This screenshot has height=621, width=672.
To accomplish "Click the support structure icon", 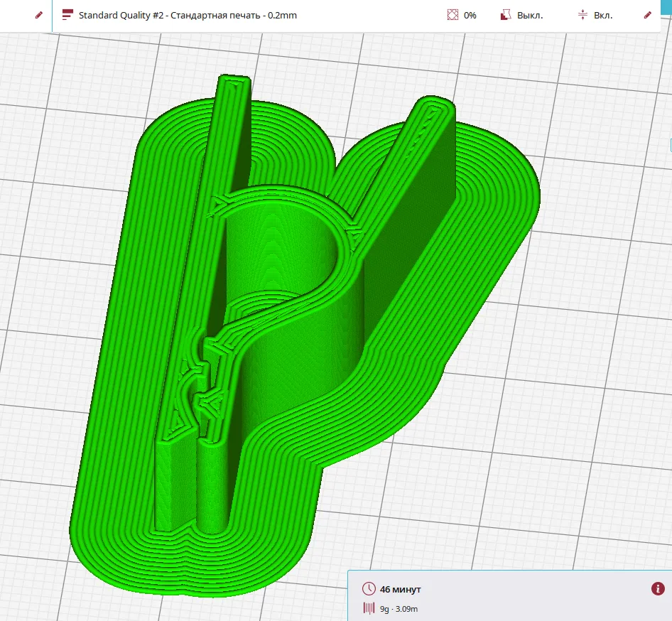I will click(x=506, y=15).
